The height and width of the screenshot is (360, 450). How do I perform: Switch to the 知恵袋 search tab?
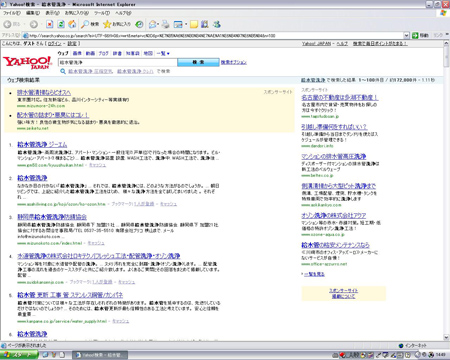pos(133,53)
